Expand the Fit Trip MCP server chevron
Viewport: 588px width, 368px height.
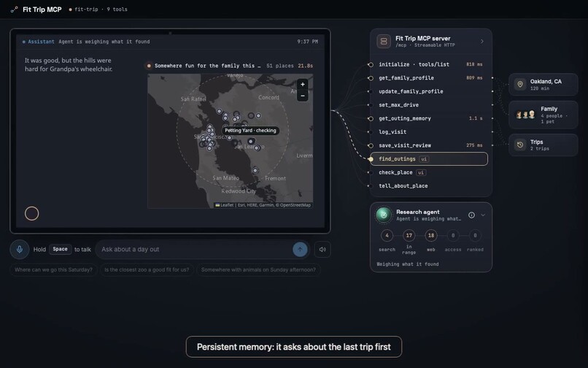482,42
